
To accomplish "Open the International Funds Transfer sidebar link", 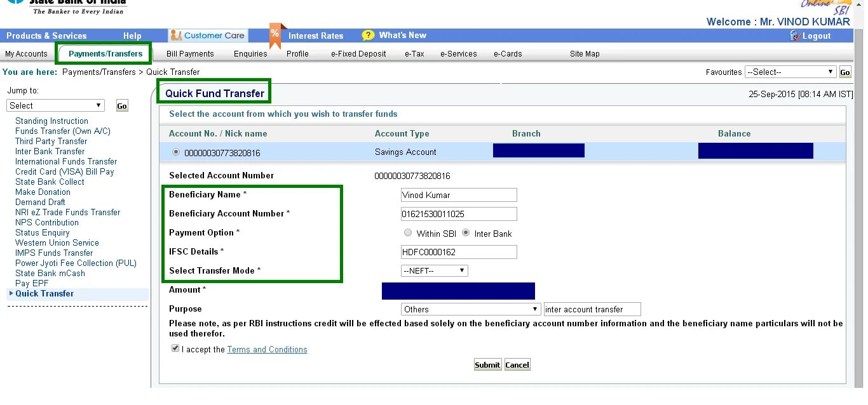I will (66, 161).
